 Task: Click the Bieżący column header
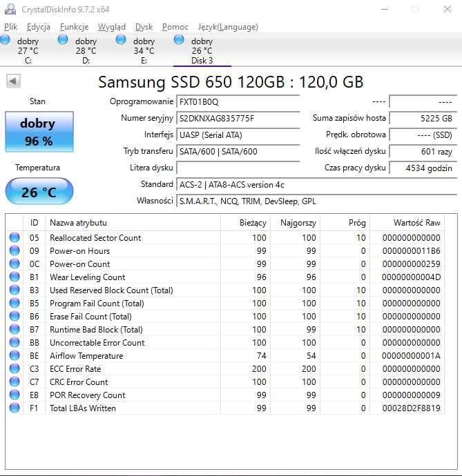pyautogui.click(x=246, y=223)
